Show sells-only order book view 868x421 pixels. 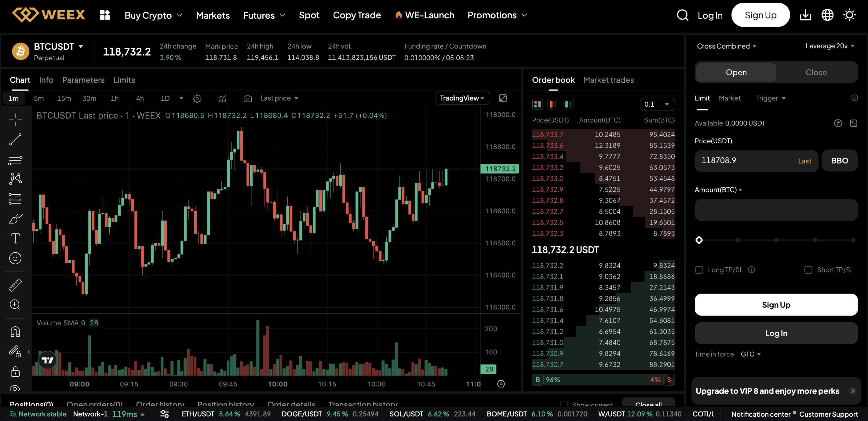pyautogui.click(x=552, y=104)
